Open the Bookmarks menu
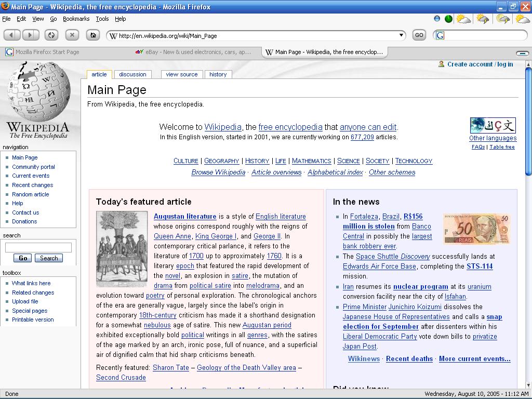 point(76,19)
